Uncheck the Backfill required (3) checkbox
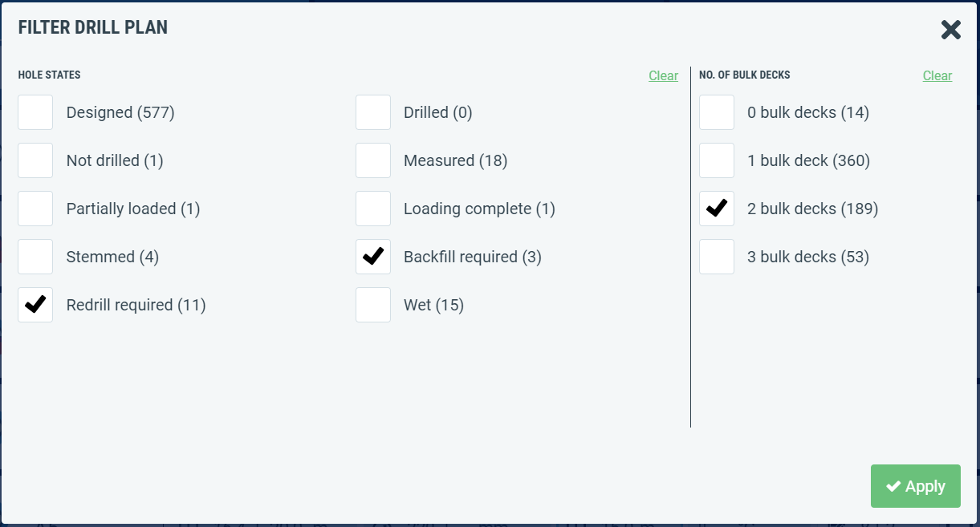 [x=373, y=257]
